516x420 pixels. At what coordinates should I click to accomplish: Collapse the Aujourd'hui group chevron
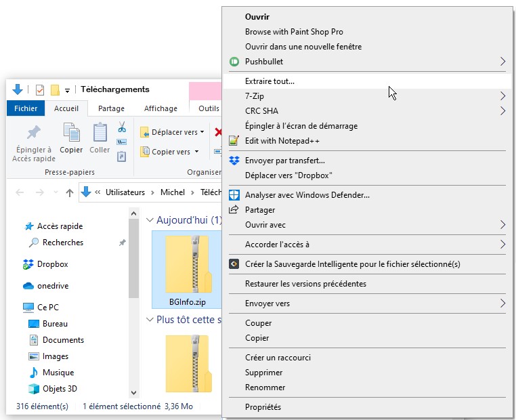click(150, 220)
